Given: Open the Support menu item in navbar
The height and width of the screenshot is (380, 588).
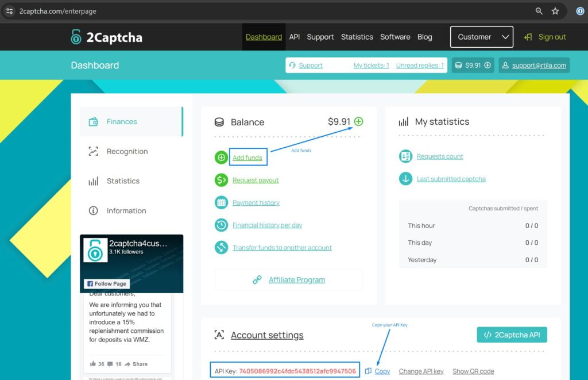Looking at the screenshot, I should click(320, 37).
